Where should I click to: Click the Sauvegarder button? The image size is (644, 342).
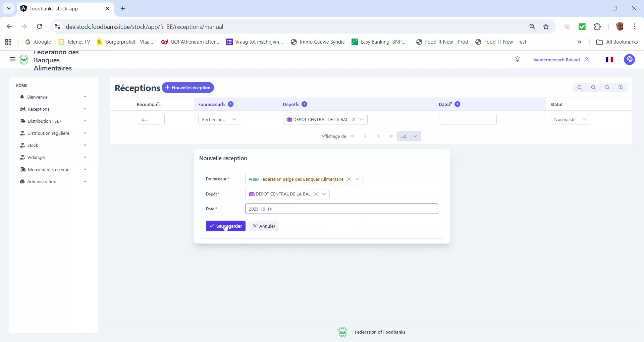click(x=225, y=226)
